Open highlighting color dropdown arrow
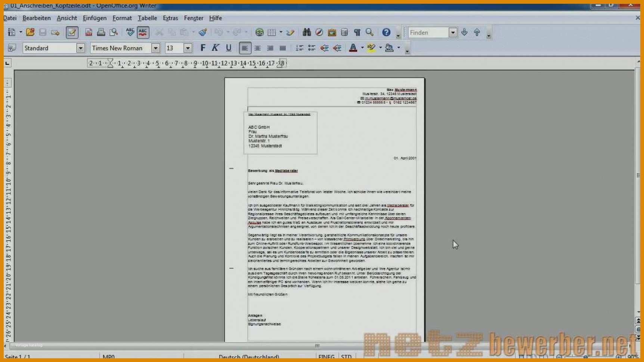 pyautogui.click(x=380, y=48)
